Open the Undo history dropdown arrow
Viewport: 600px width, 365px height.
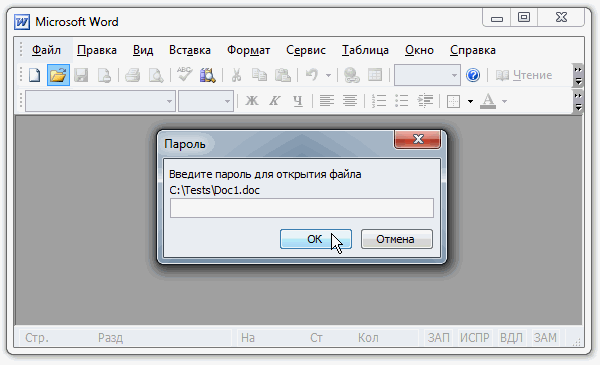point(328,75)
